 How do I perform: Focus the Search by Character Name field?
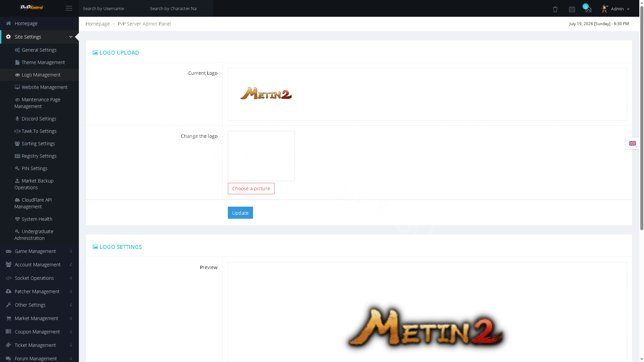[180, 8]
